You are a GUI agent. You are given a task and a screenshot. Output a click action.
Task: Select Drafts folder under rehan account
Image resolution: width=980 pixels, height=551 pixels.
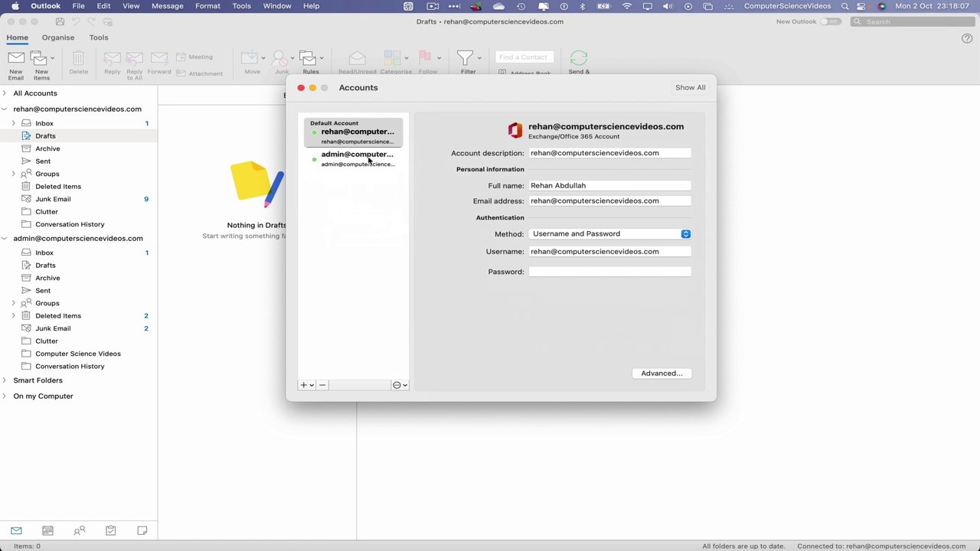coord(79,135)
